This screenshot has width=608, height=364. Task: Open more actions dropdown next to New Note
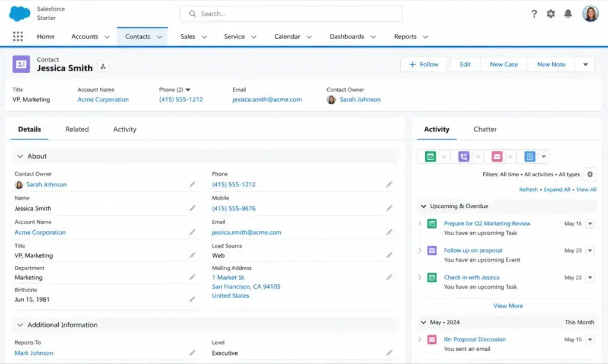click(585, 64)
